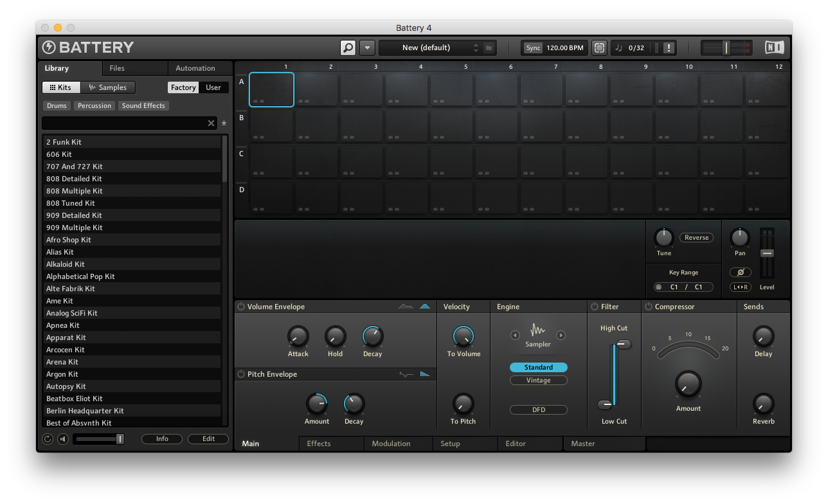
Task: Click the Battery logo
Action: (88, 48)
